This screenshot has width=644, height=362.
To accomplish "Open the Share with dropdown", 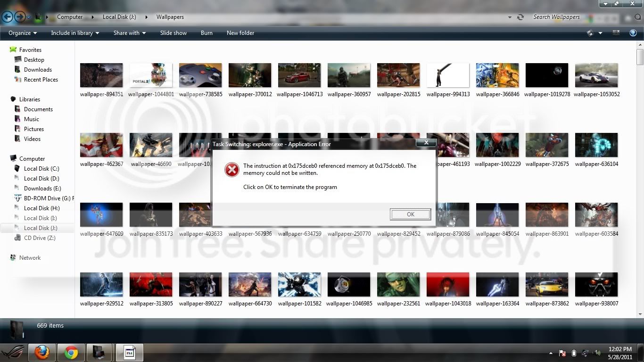I will [x=130, y=33].
